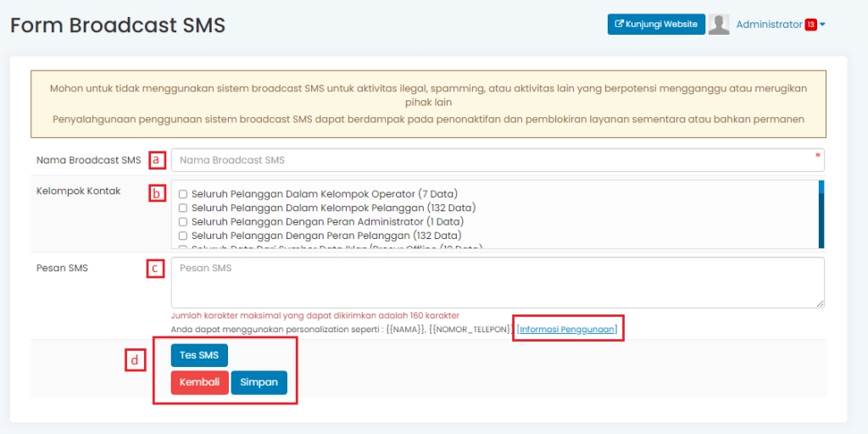868x434 pixels.
Task: Focus the Nama Broadcast SMS input field
Action: [x=497, y=160]
